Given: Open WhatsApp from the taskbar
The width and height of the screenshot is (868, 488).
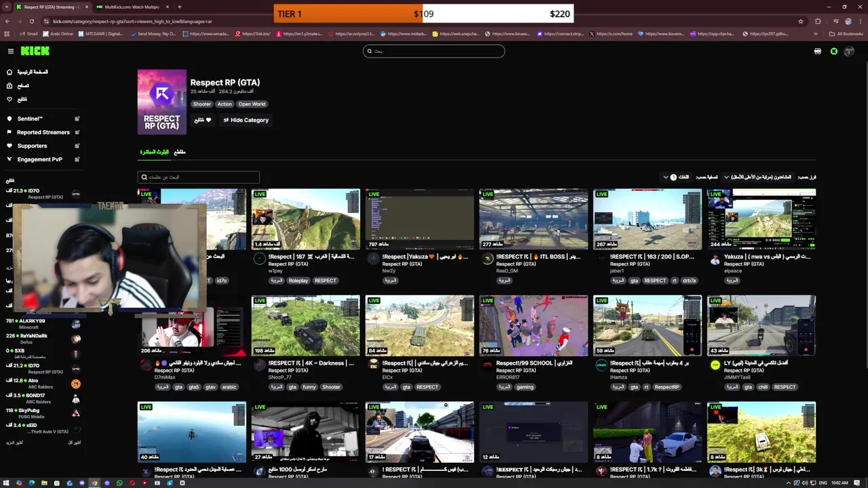Looking at the screenshot, I should pos(119,483).
